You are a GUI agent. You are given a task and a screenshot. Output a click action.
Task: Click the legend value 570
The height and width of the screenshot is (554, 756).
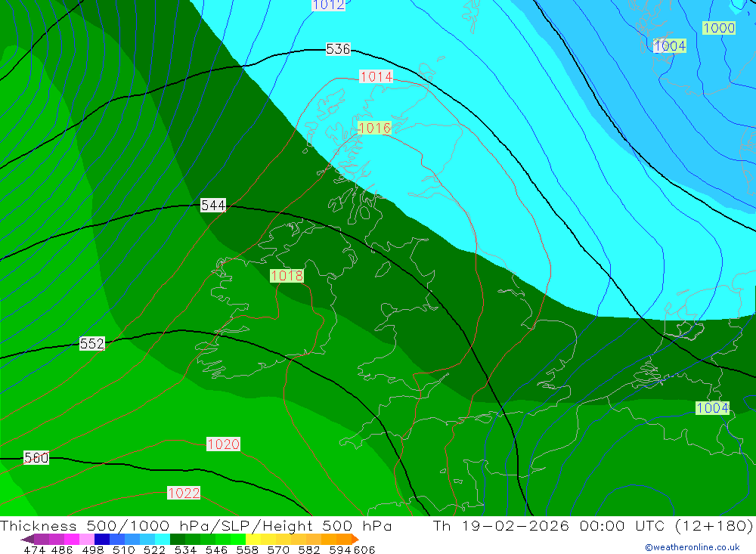pyautogui.click(x=278, y=549)
